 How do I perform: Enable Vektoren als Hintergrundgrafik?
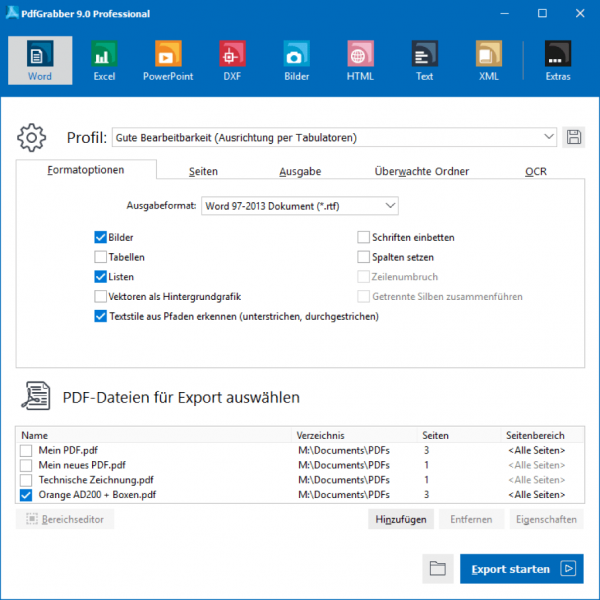tap(100, 297)
